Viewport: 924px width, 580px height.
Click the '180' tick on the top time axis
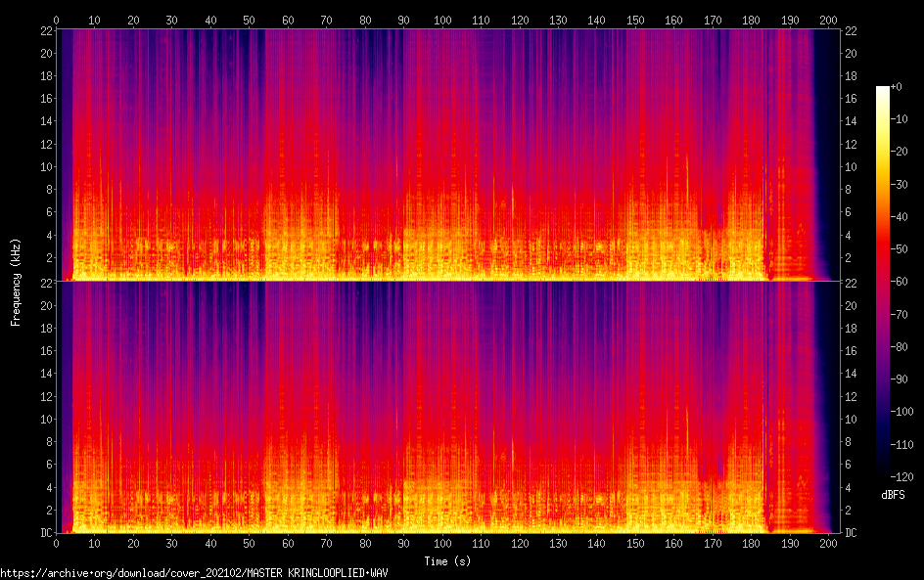click(752, 20)
